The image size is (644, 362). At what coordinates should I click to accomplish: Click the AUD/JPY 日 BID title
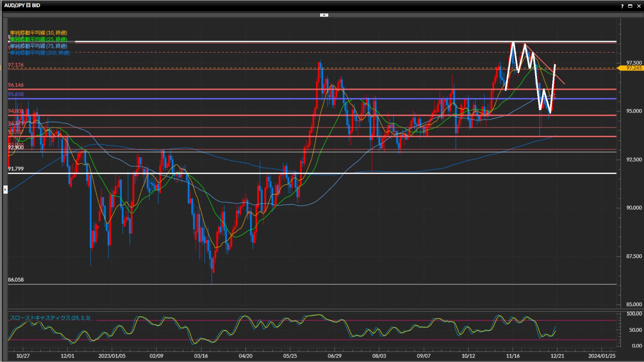coord(22,5)
